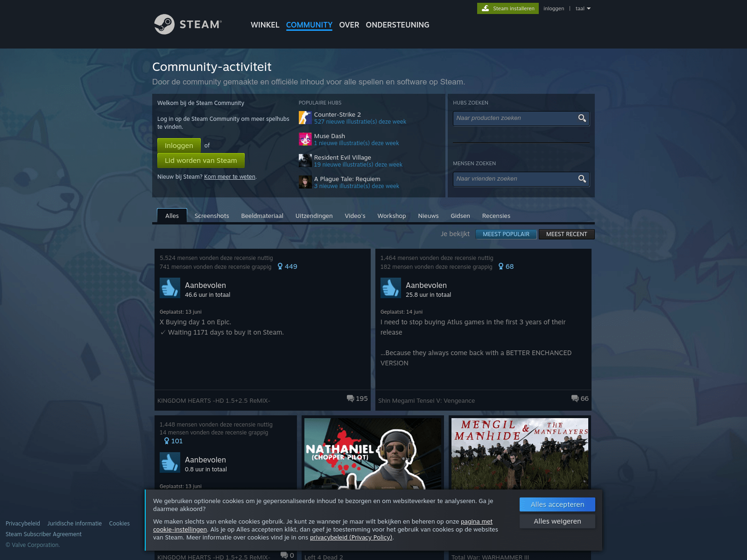747x560 pixels.
Task: Click the Steam logo in header
Action: pyautogui.click(x=188, y=24)
